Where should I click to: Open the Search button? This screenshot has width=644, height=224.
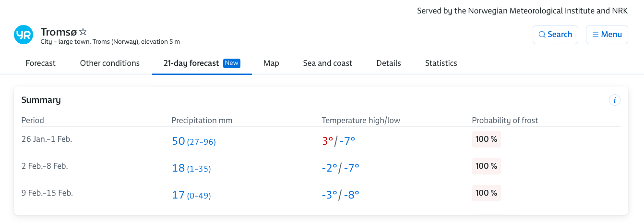[555, 35]
